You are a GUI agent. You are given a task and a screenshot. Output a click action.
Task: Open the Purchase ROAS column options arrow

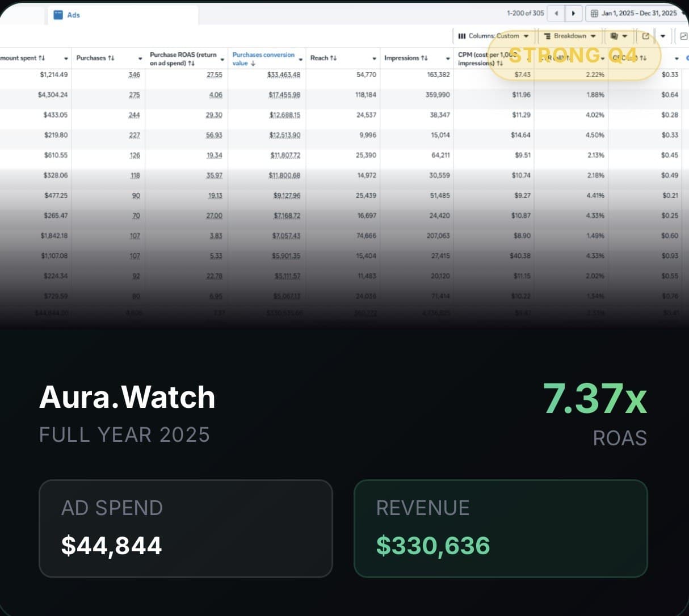[x=222, y=59]
